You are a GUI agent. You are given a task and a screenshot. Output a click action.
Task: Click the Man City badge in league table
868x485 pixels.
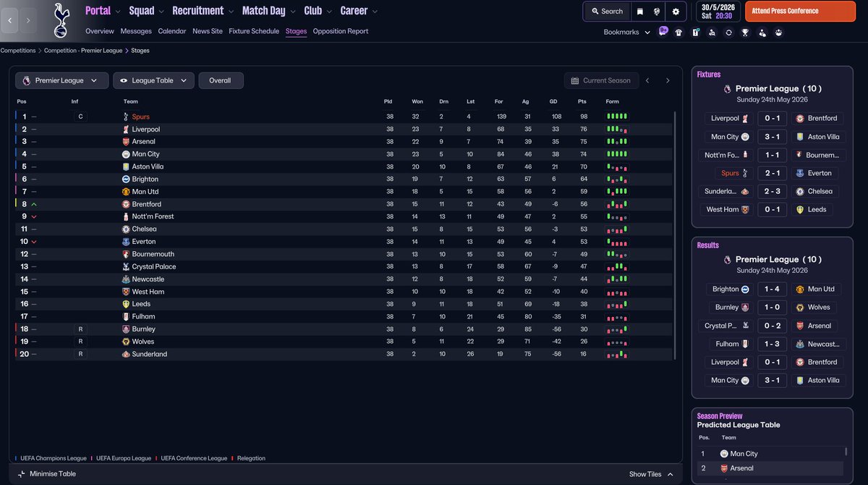pos(126,154)
